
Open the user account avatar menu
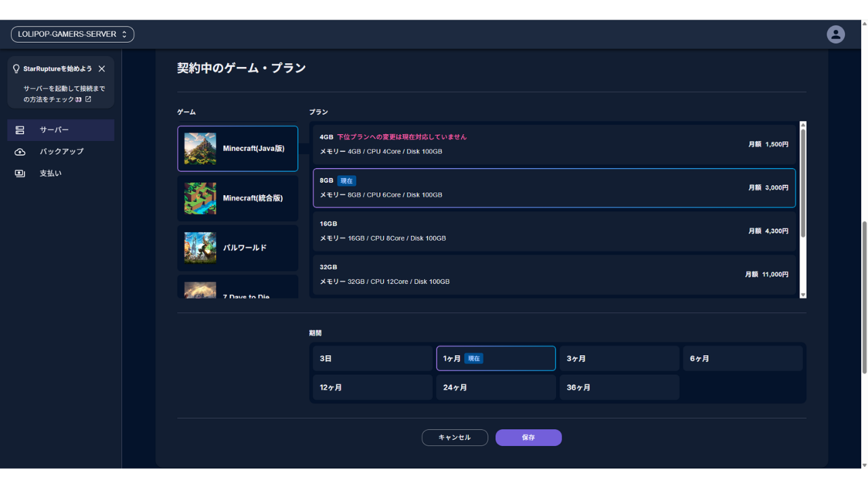click(x=835, y=35)
